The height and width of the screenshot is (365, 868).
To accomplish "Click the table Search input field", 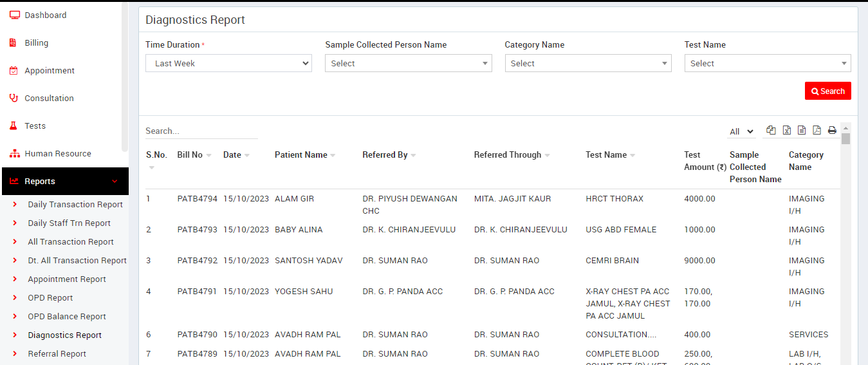I will click(201, 131).
